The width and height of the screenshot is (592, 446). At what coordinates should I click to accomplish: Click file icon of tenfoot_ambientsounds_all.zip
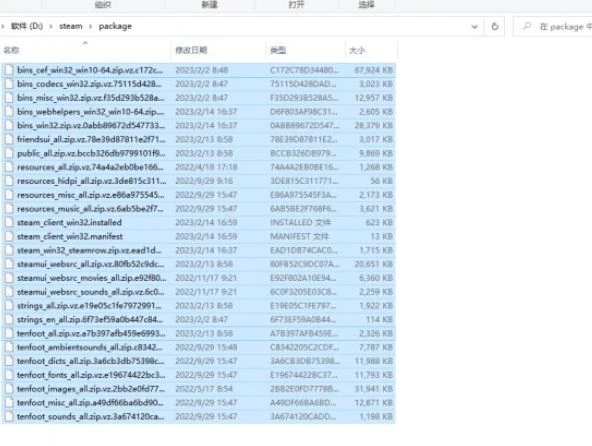pyautogui.click(x=9, y=347)
